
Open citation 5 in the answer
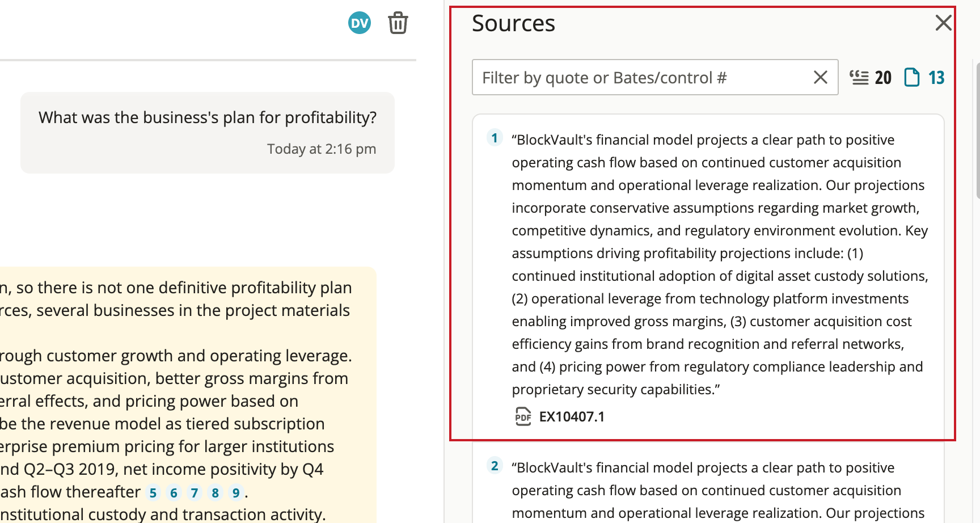[x=153, y=493]
